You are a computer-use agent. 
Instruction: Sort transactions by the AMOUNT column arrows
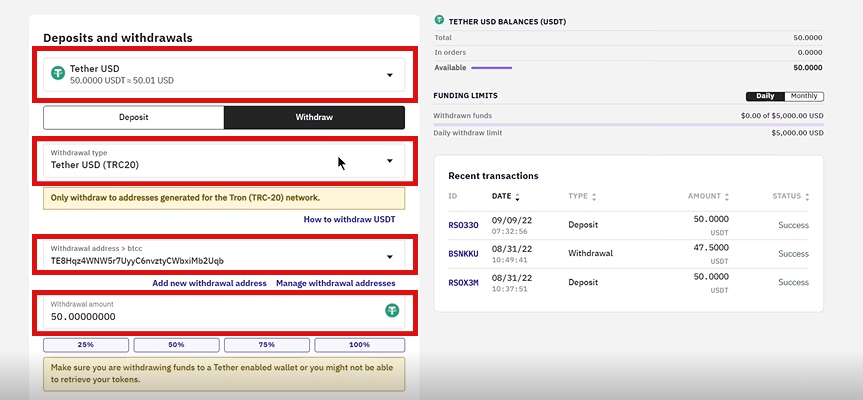click(x=727, y=196)
